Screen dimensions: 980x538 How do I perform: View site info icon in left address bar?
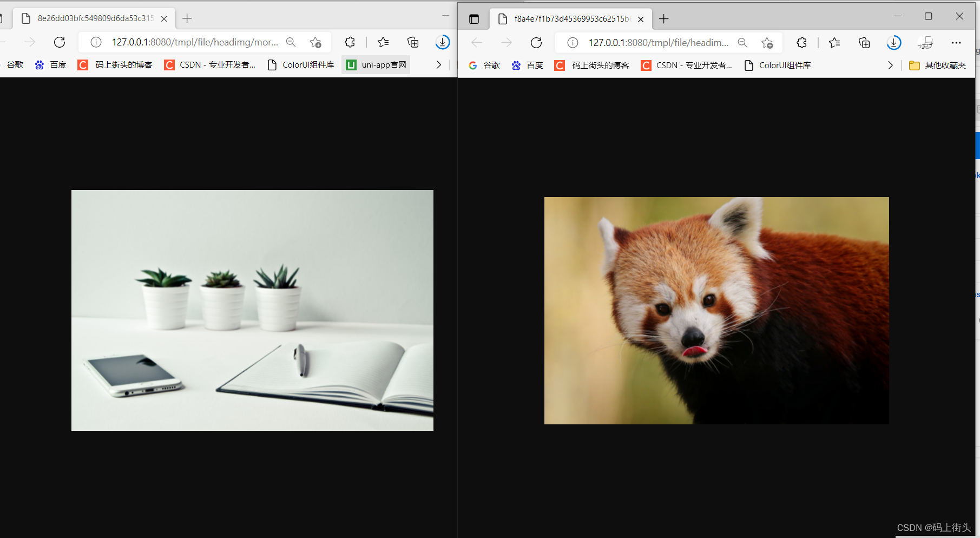tap(96, 42)
